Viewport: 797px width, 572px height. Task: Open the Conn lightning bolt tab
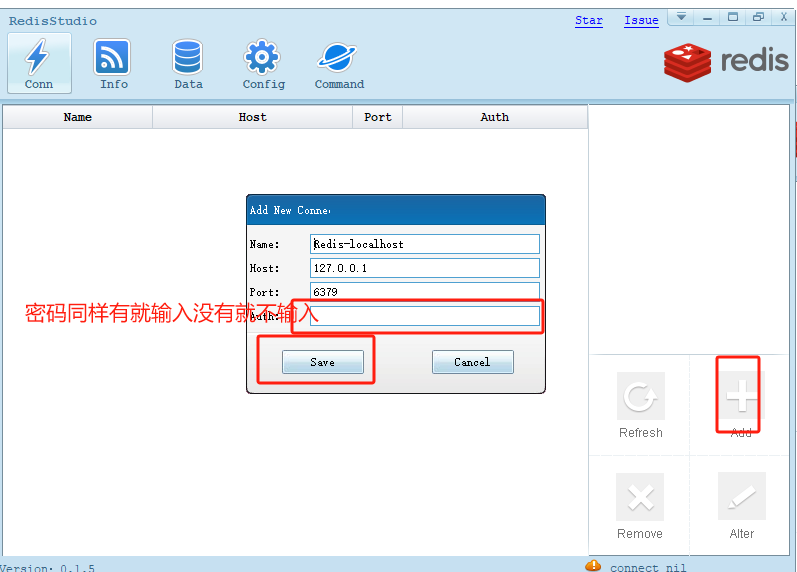coord(39,63)
